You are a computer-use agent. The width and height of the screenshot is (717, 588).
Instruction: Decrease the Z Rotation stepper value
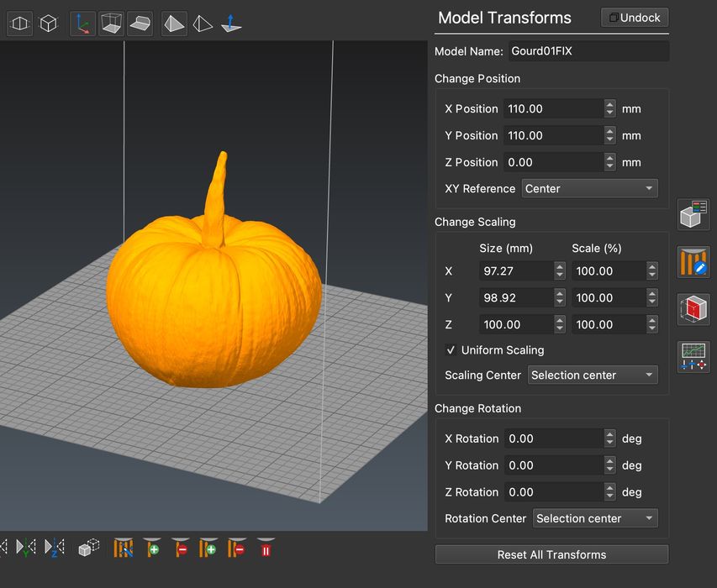click(609, 496)
